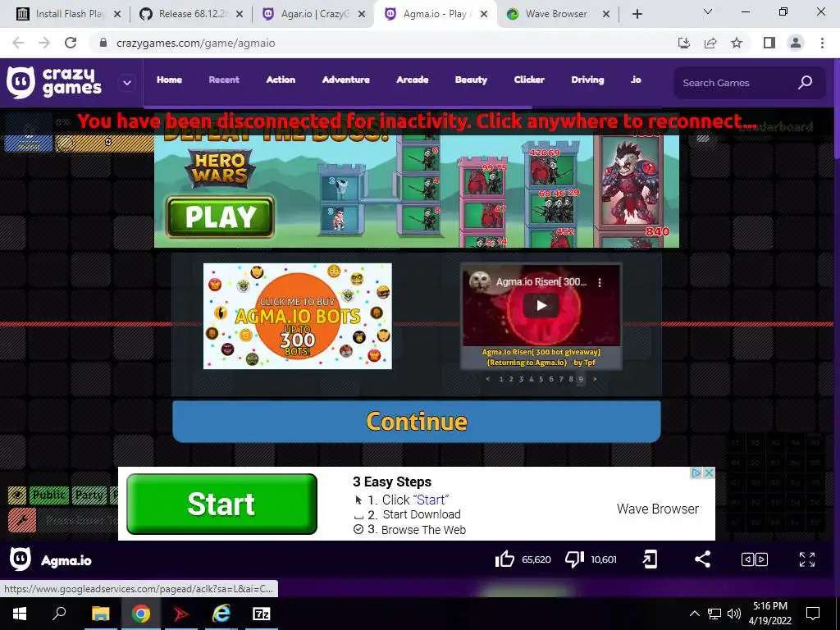Viewport: 840px width, 630px height.
Task: Toggle the browser side panel icon
Action: (769, 43)
